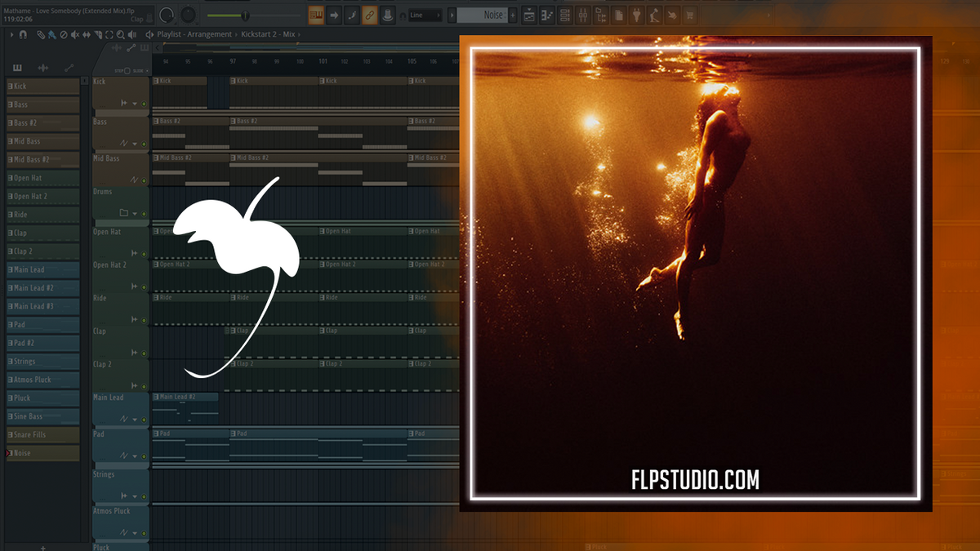Open the Line snap dropdown
The height and width of the screenshot is (551, 980).
point(425,14)
